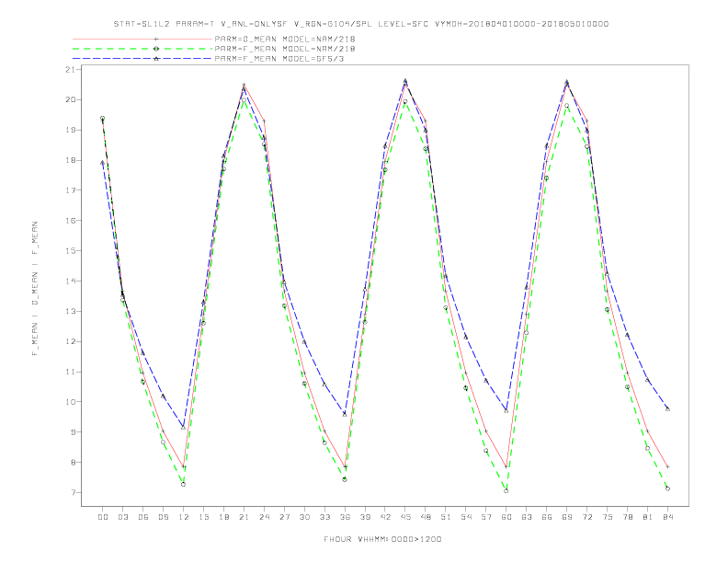Viewport: 728px width, 563px height.
Task: Click x-axis tick label 39
Action: pyautogui.click(x=365, y=517)
